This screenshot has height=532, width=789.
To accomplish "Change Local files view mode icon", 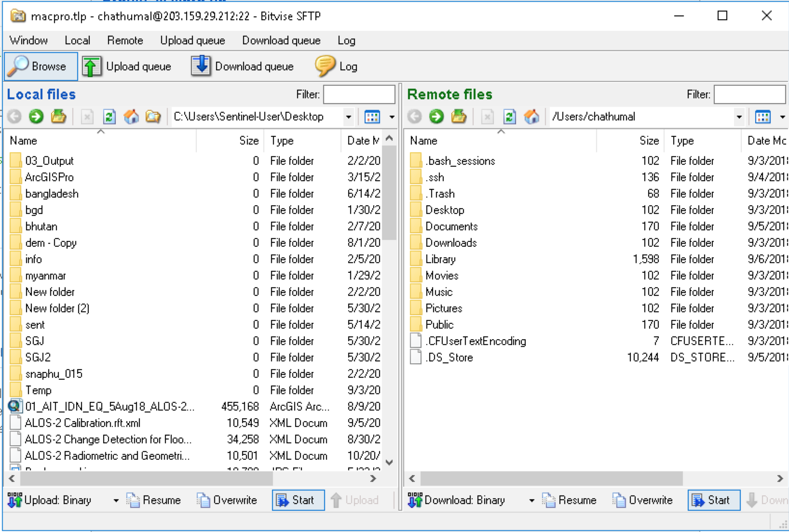I will point(372,117).
